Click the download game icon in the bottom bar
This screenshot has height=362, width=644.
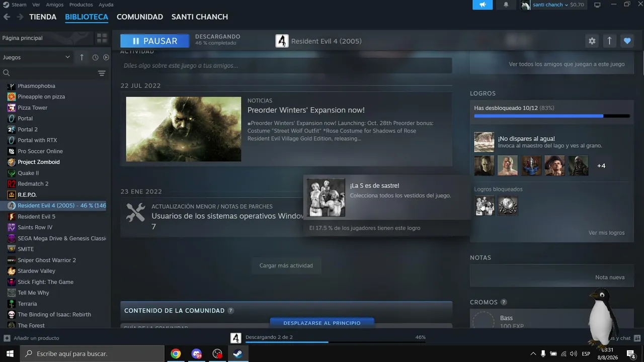235,338
